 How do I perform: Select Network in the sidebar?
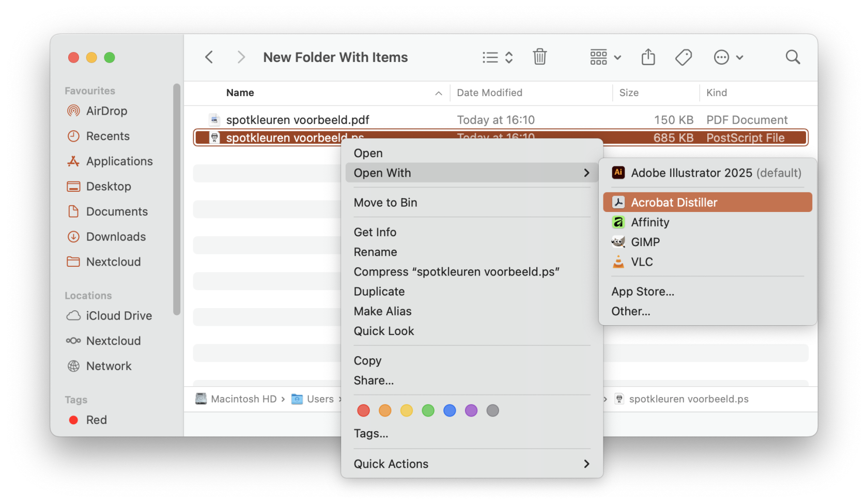click(x=99, y=366)
